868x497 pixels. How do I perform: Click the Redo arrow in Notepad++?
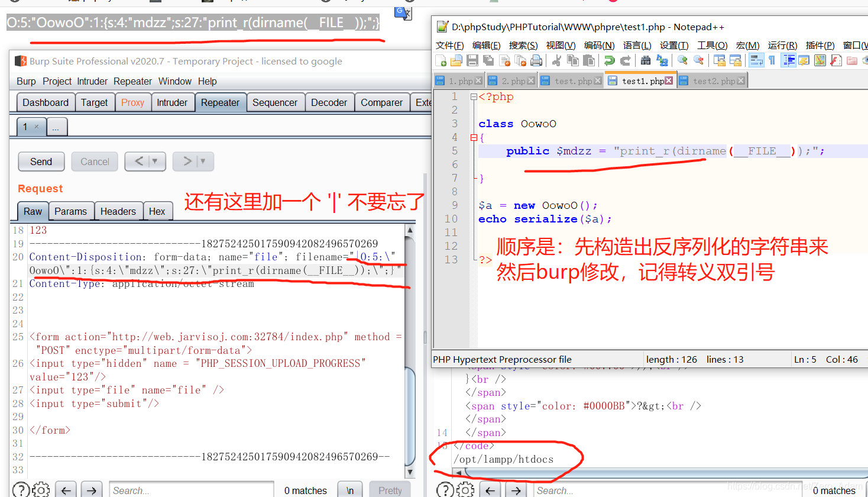coord(625,60)
